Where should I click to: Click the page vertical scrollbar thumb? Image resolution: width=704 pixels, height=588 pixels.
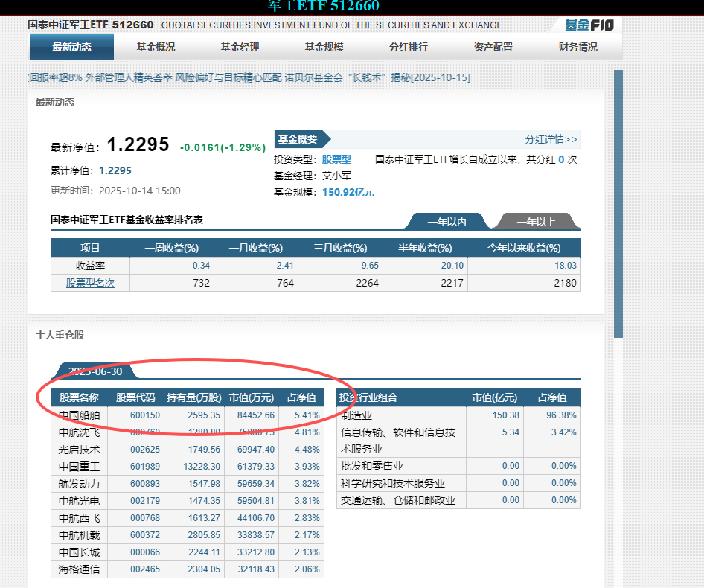point(618,203)
